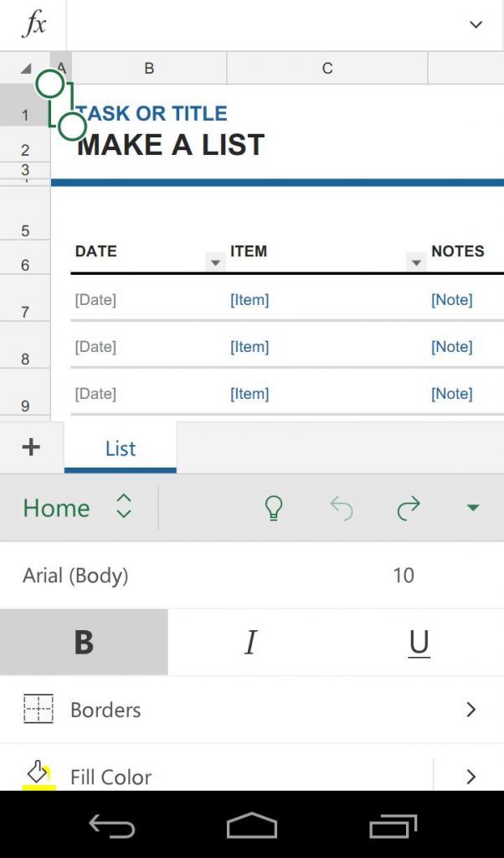504x858 pixels.
Task: Select the List sheet tab
Action: pyautogui.click(x=121, y=448)
